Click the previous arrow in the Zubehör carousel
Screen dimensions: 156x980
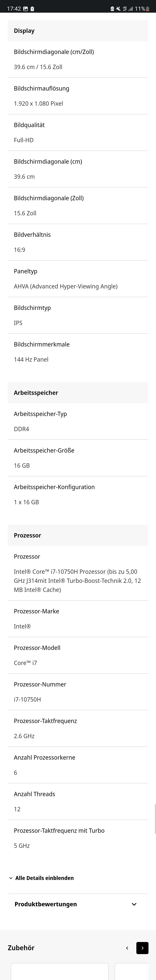(x=127, y=948)
